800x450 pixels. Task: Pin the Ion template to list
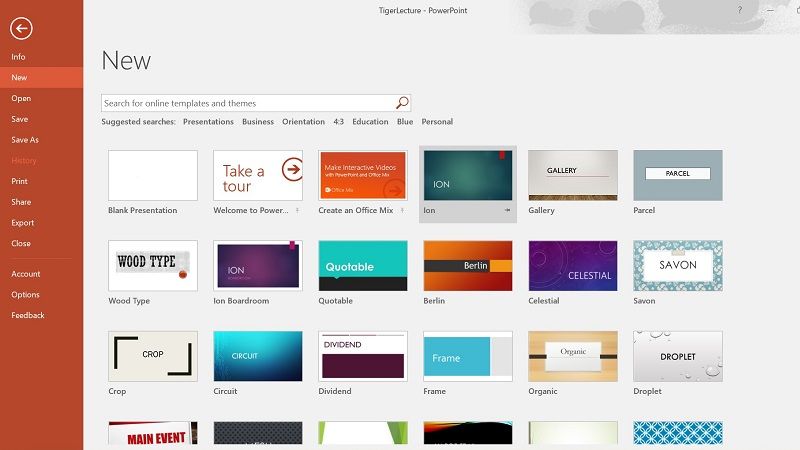point(508,211)
